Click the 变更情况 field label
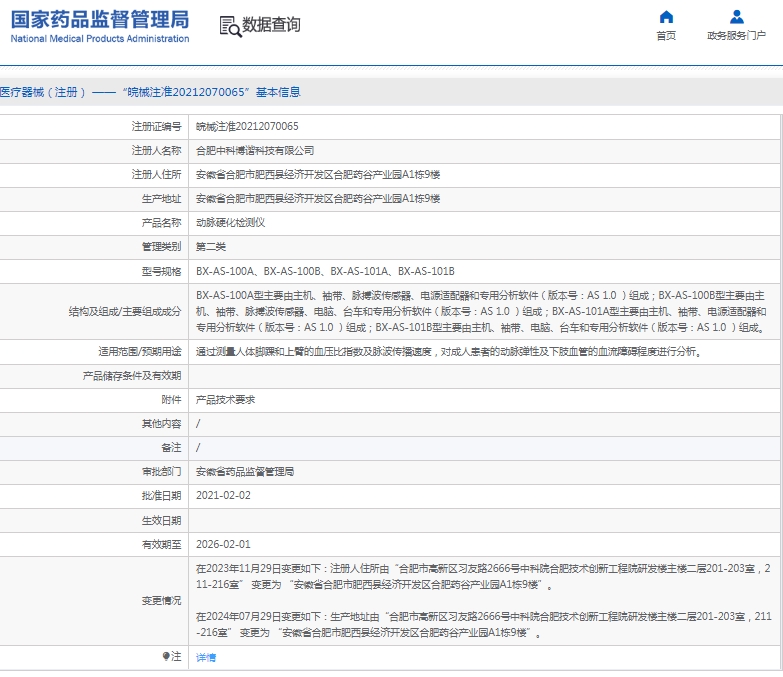Viewport: 783px width, 677px height. pyautogui.click(x=161, y=600)
